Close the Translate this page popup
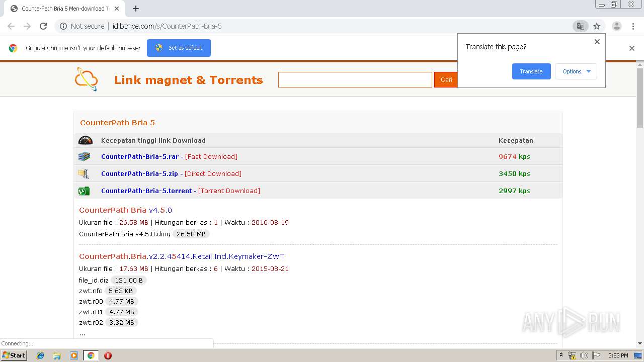The width and height of the screenshot is (644, 362). click(597, 42)
